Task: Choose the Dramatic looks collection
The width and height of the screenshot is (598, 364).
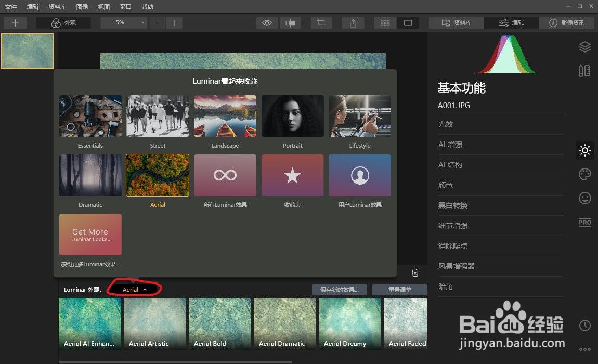Action: [90, 175]
